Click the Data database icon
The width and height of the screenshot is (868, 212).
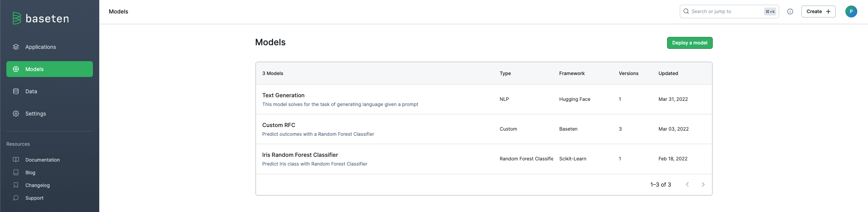click(x=16, y=91)
